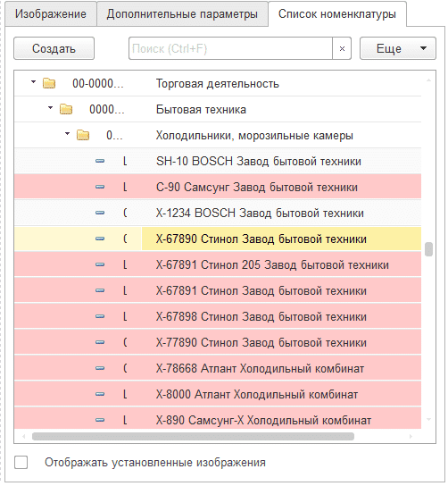448x486 pixels.
Task: Select row Х-8000 Атлант Холодильный комбинат
Action: point(218,394)
